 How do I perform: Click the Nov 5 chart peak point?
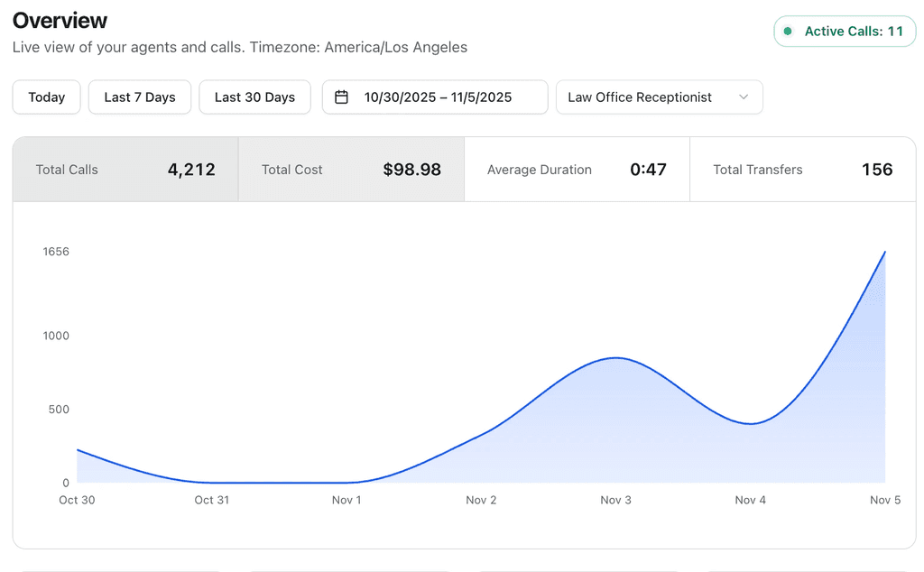pos(884,252)
